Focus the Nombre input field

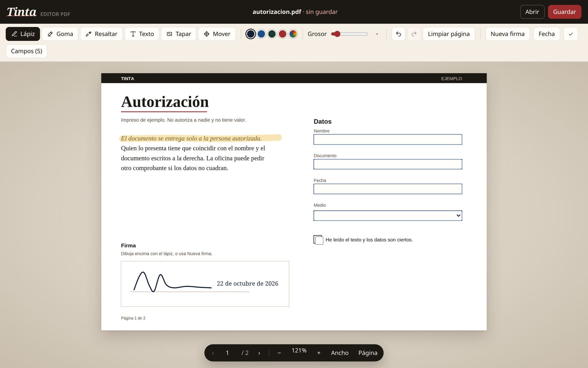pyautogui.click(x=388, y=139)
